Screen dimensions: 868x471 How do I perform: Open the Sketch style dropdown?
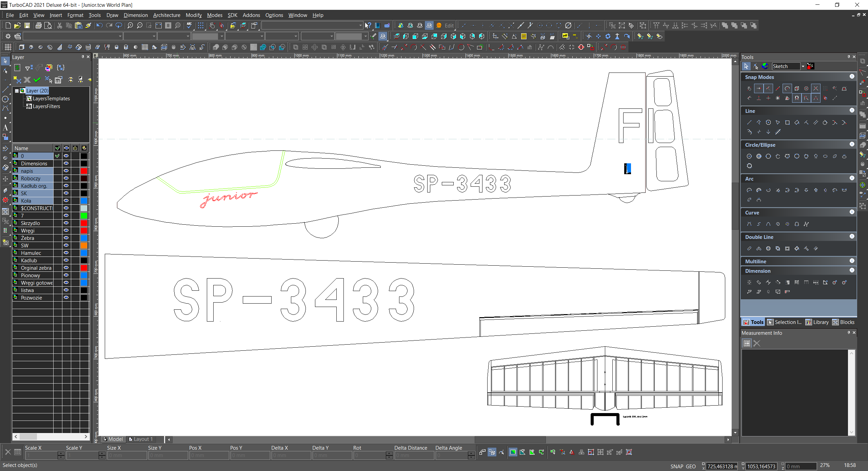click(803, 66)
